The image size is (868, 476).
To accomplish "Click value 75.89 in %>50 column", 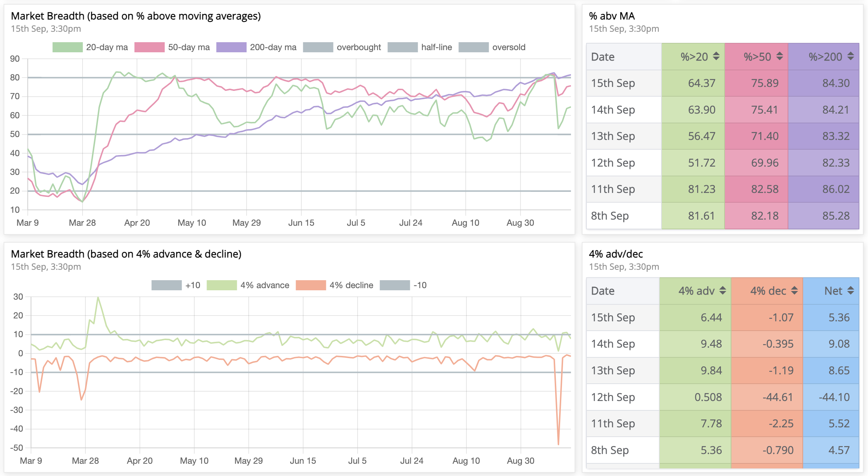I will point(765,83).
